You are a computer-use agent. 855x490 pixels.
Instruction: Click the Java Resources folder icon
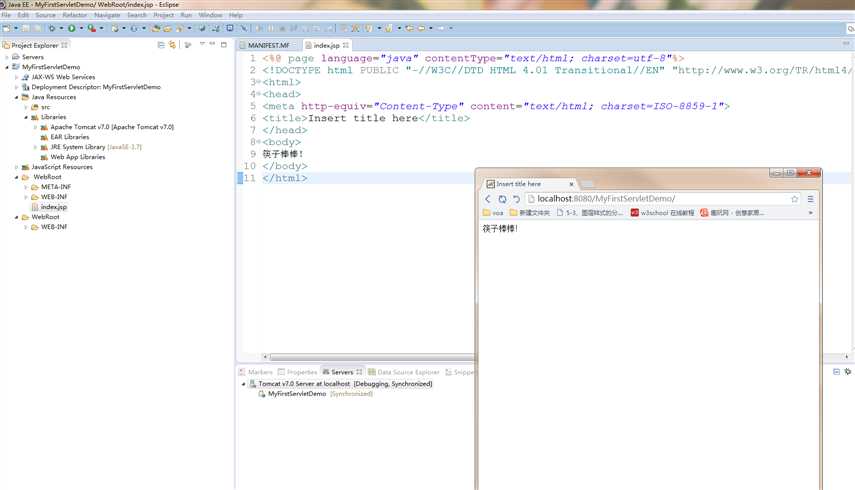[25, 97]
